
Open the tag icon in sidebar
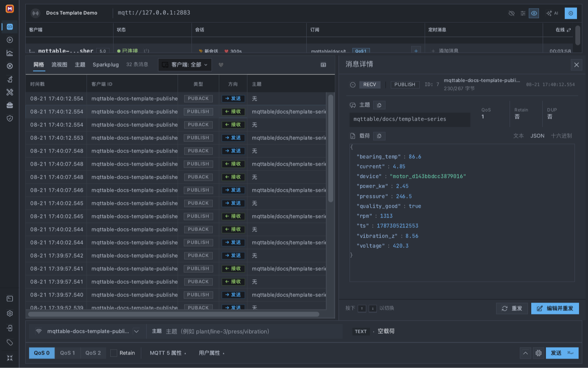[x=10, y=343]
